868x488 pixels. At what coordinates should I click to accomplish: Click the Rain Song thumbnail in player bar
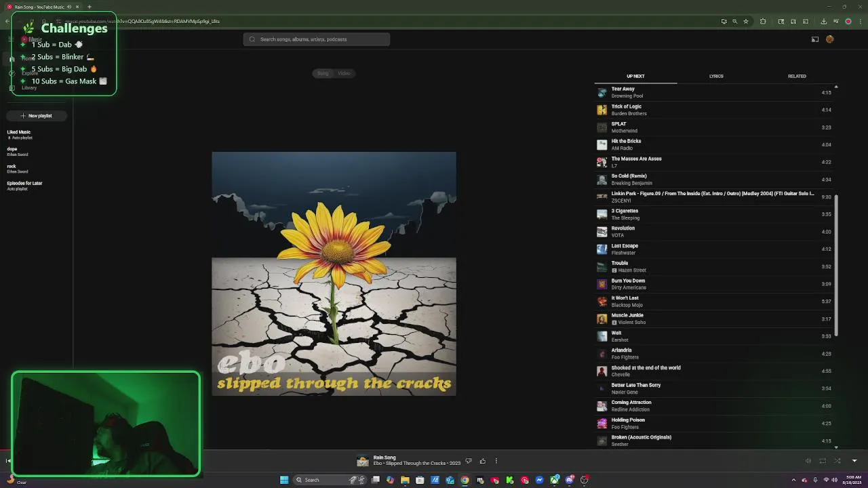click(363, 461)
